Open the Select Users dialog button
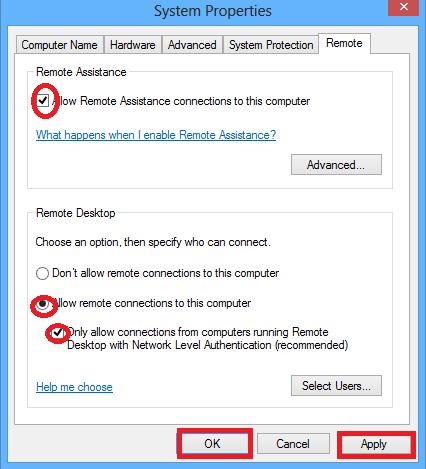The width and height of the screenshot is (426, 469). (336, 386)
